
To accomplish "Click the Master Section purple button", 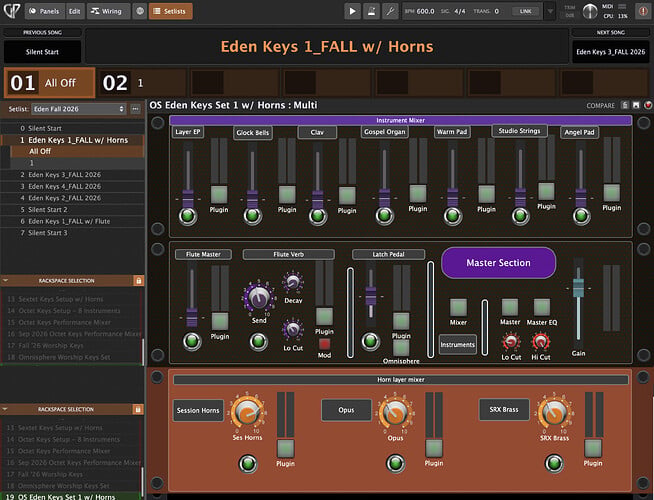I will tap(498, 263).
